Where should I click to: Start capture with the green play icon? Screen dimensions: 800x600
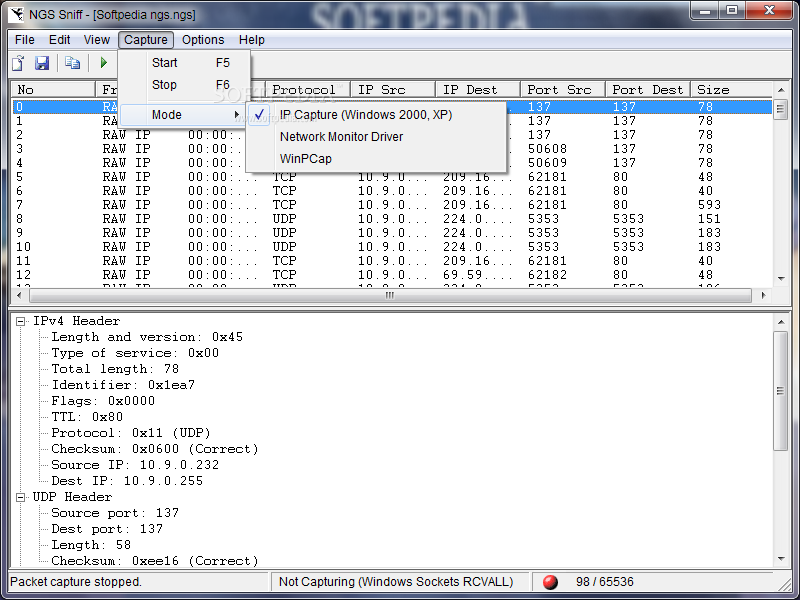(x=104, y=63)
